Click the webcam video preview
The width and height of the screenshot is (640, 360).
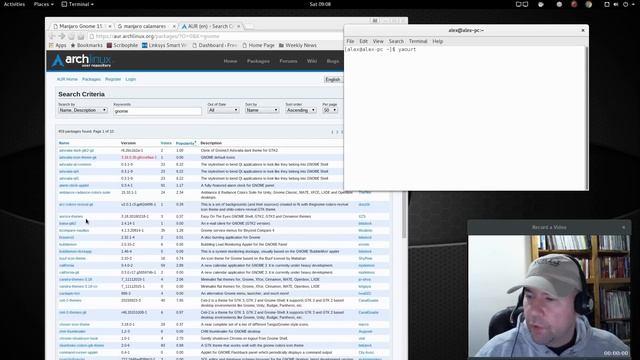549,296
